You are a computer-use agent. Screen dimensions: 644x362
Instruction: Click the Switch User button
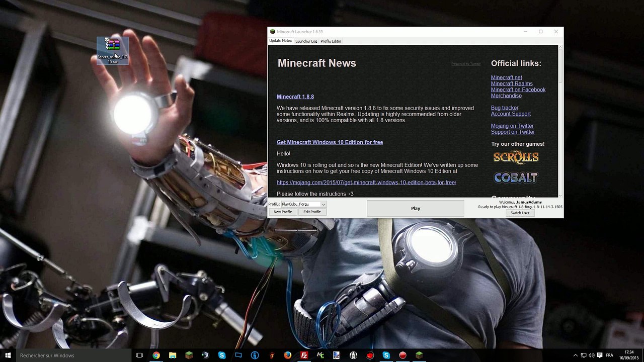pyautogui.click(x=520, y=213)
